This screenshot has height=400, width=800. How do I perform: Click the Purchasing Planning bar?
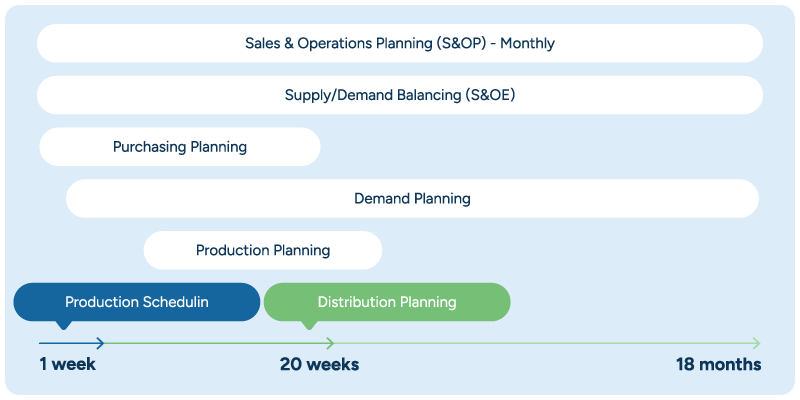click(180, 147)
